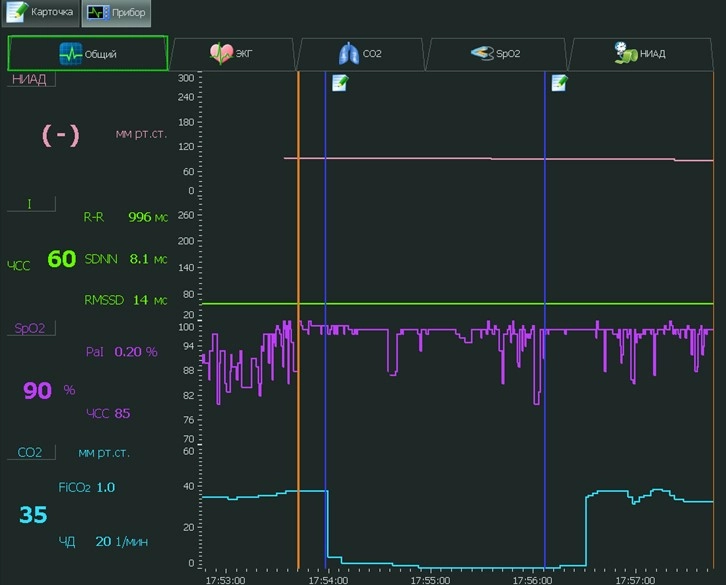
Task: Open the note marker near 17:56:00
Action: point(559,83)
